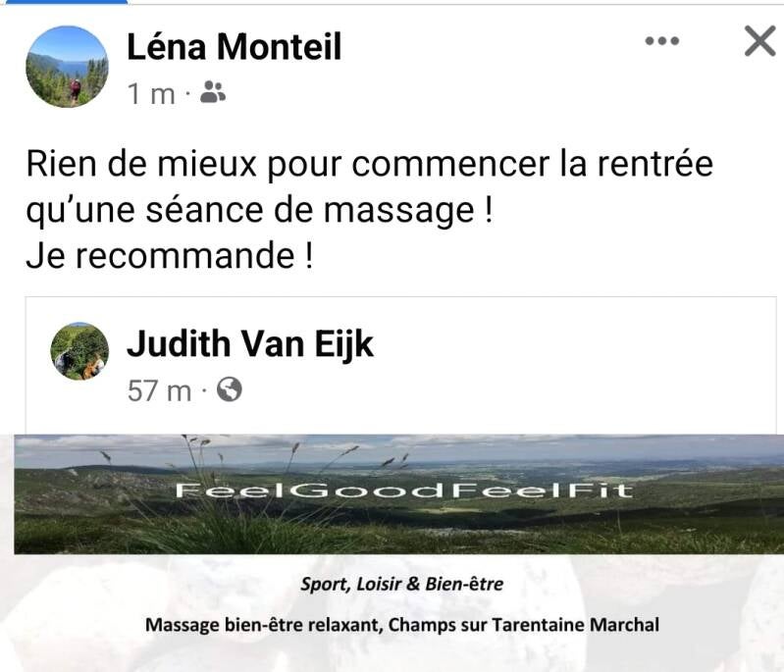Click the 'Sport, Loisir & Bien-être' tagline
Viewport: 784px width, 672px height.
(401, 584)
